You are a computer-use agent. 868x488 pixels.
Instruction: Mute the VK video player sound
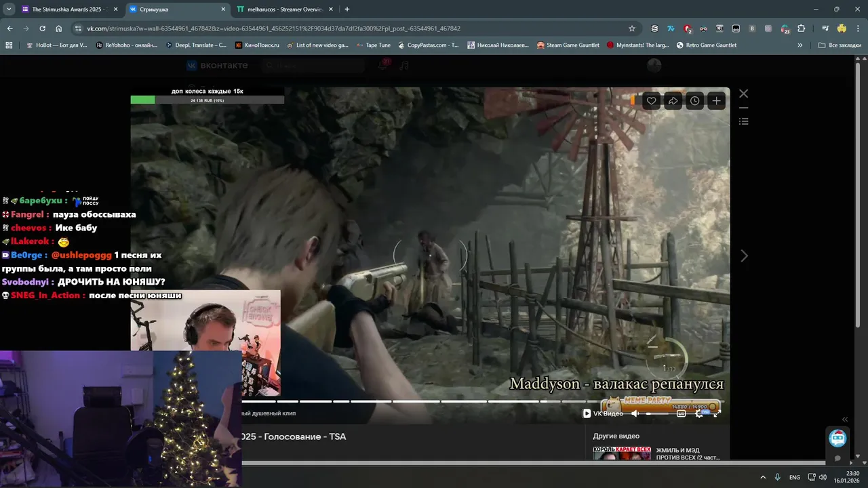click(x=635, y=413)
